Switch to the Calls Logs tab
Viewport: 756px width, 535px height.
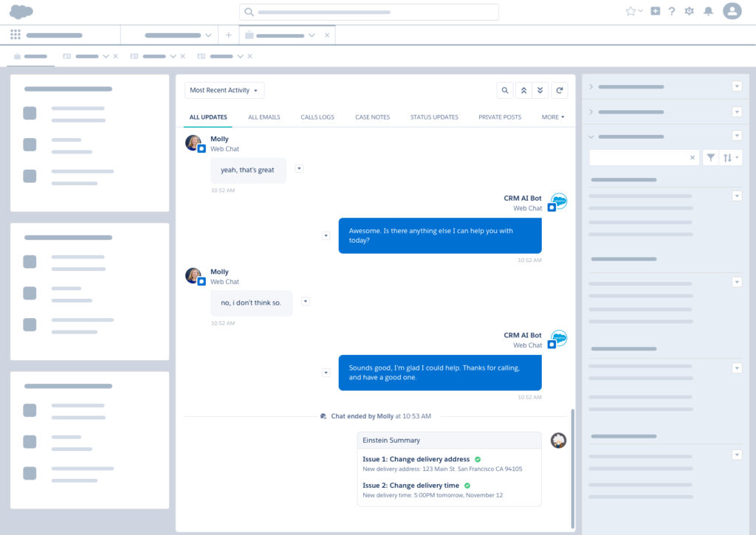click(x=317, y=117)
